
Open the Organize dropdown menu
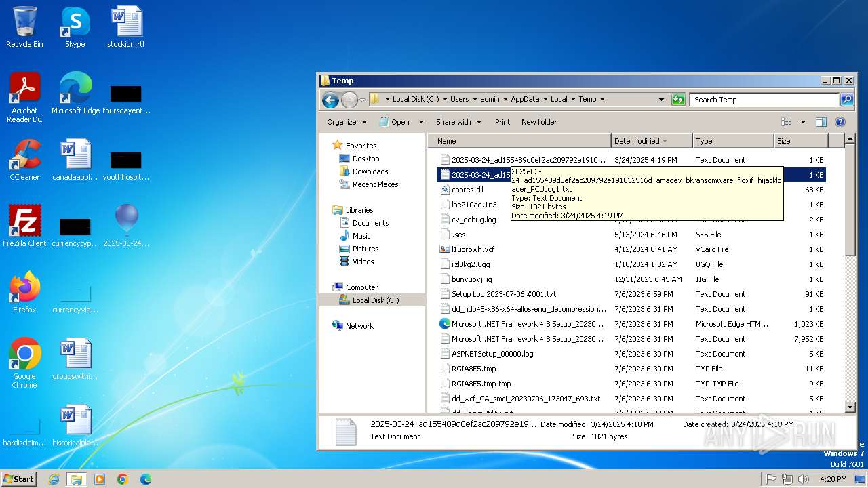(x=347, y=122)
